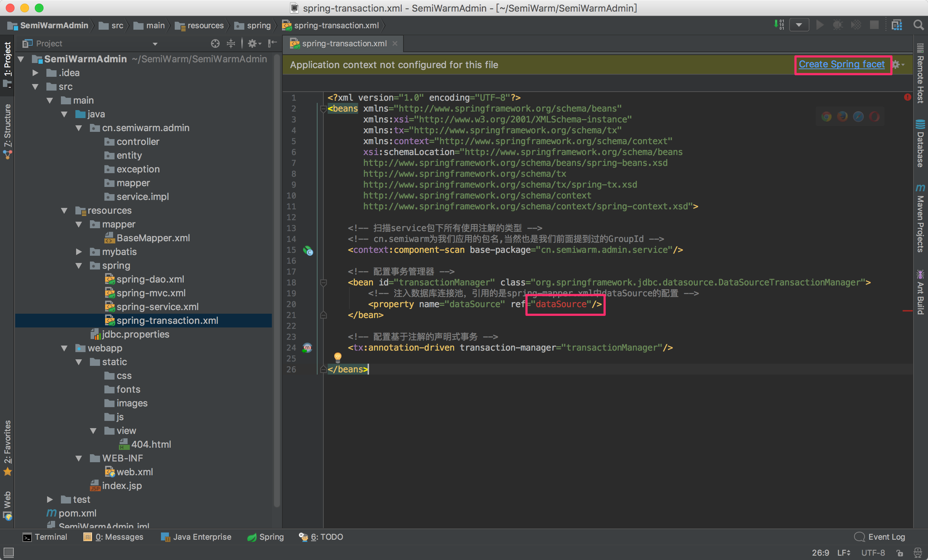Click the resources breadcrumb in navigation bar
Viewport: 928px width, 560px height.
coord(200,26)
